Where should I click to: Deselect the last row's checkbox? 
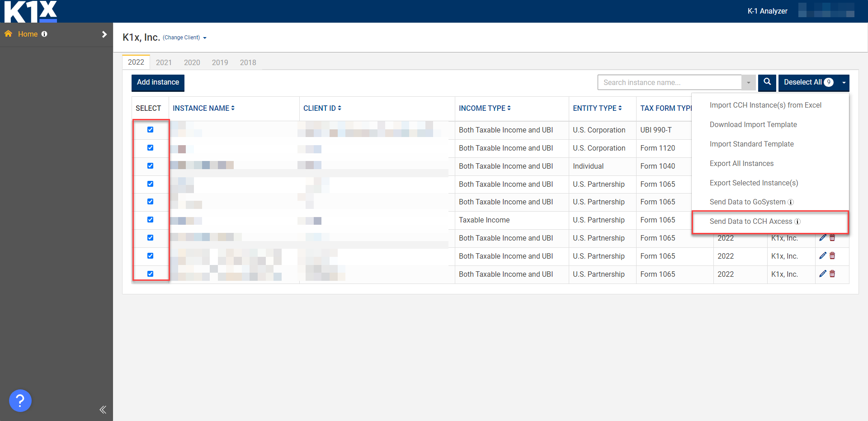click(x=151, y=274)
